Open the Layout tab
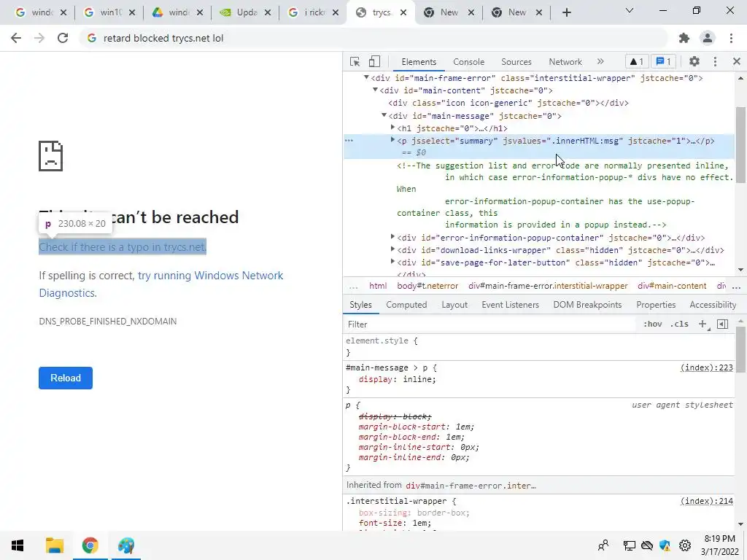The height and width of the screenshot is (560, 747). click(x=454, y=305)
